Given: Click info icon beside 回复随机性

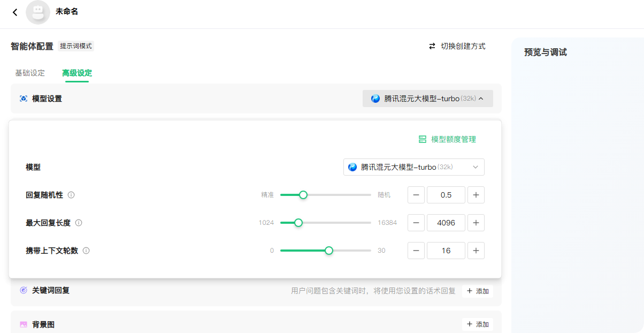Looking at the screenshot, I should tap(71, 195).
